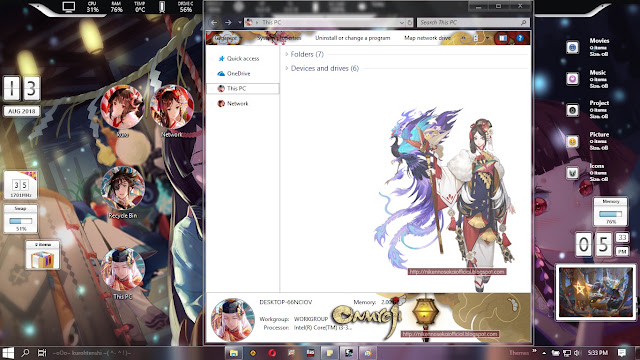
Task: Expand the Devices and drives (6) group
Action: tap(287, 69)
